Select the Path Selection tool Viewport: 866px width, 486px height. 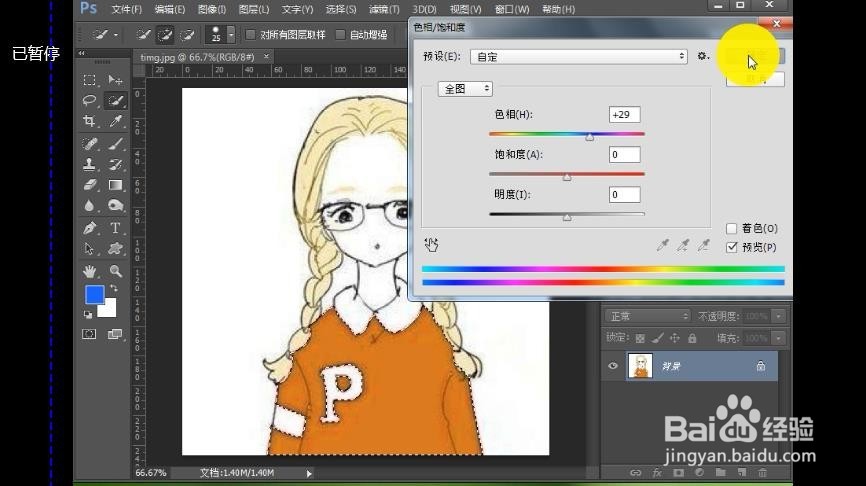(89, 249)
